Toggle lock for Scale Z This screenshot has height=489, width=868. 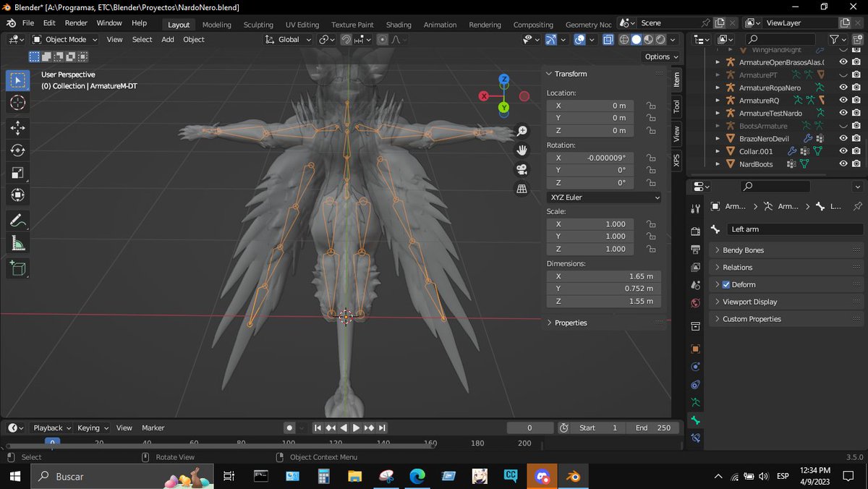[x=651, y=249]
